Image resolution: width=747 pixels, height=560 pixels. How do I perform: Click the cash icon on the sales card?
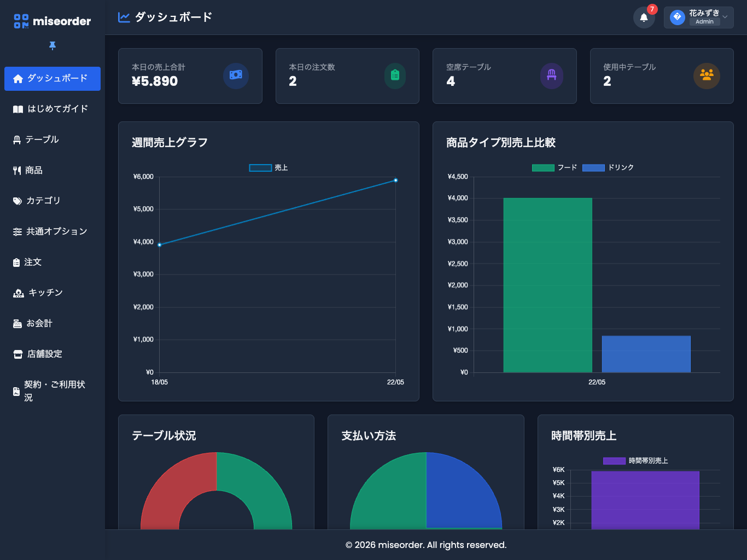click(x=236, y=75)
